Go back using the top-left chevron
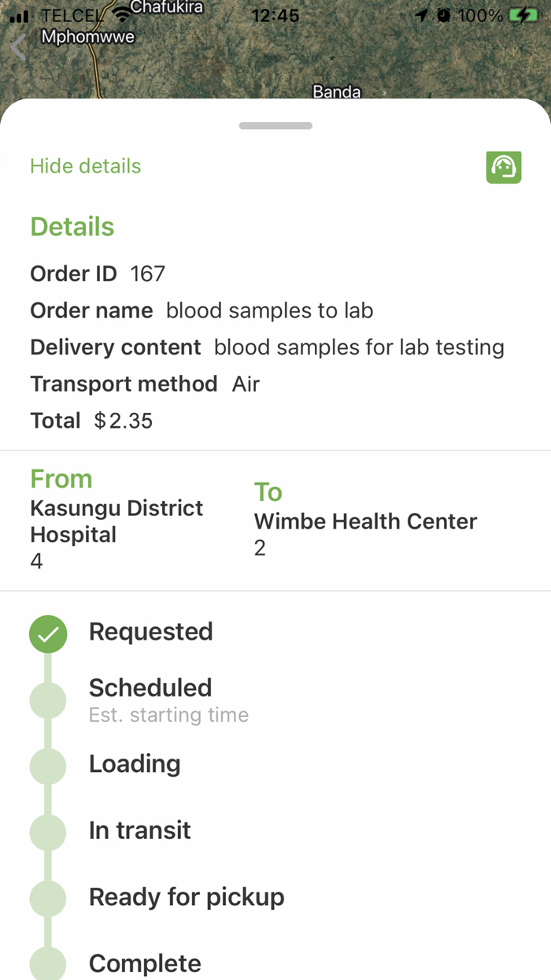The height and width of the screenshot is (980, 551). pos(19,47)
